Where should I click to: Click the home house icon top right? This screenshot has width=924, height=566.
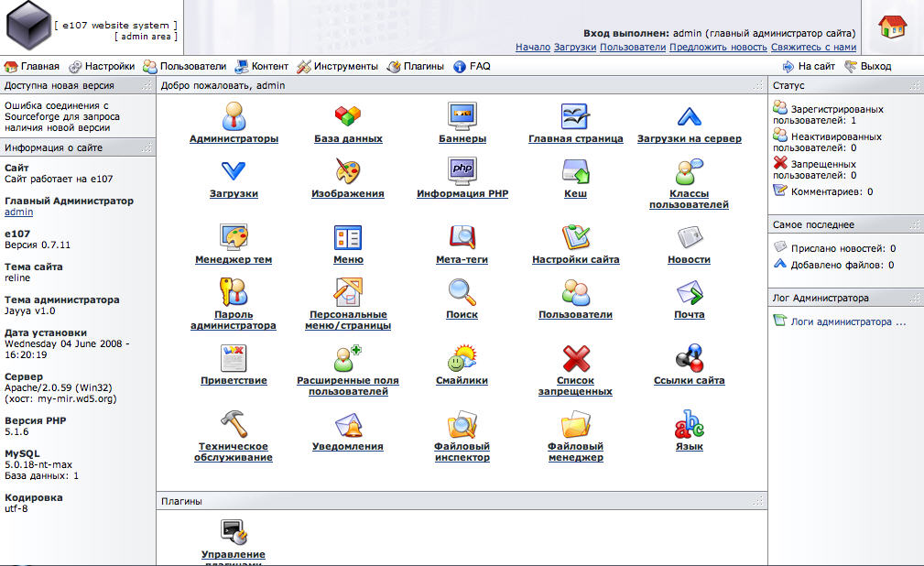[893, 27]
